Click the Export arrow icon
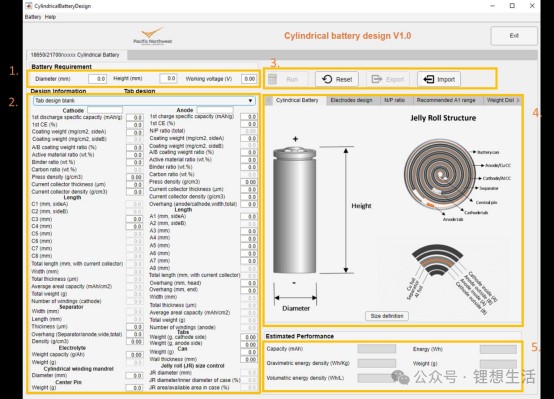The height and width of the screenshot is (399, 554). click(x=377, y=79)
